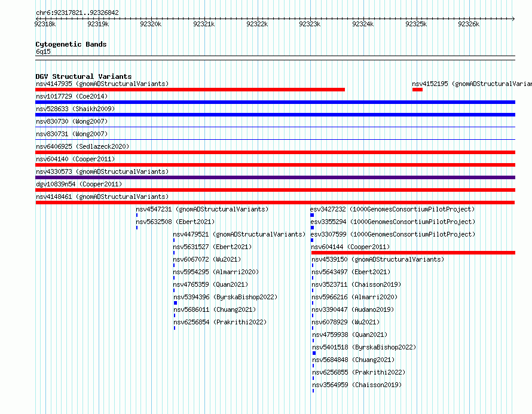Click the blue bar of nsv528633
The height and width of the screenshot is (414, 532).
pyautogui.click(x=275, y=115)
